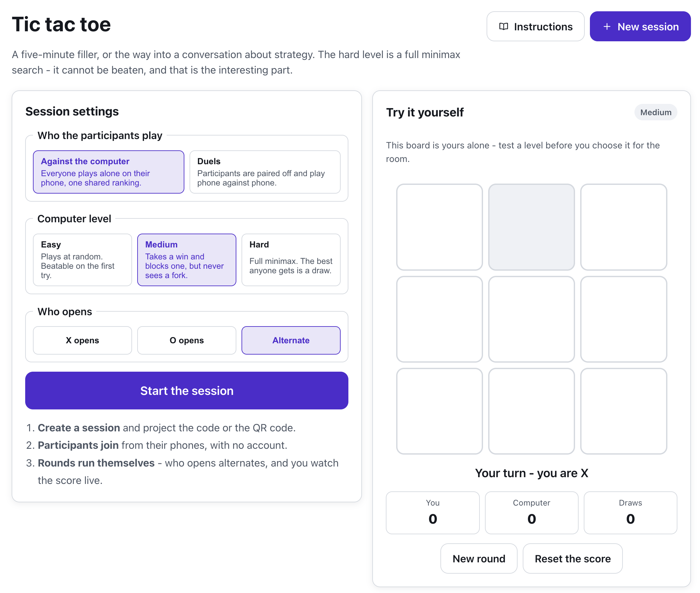Select Alternate opening option

[291, 340]
